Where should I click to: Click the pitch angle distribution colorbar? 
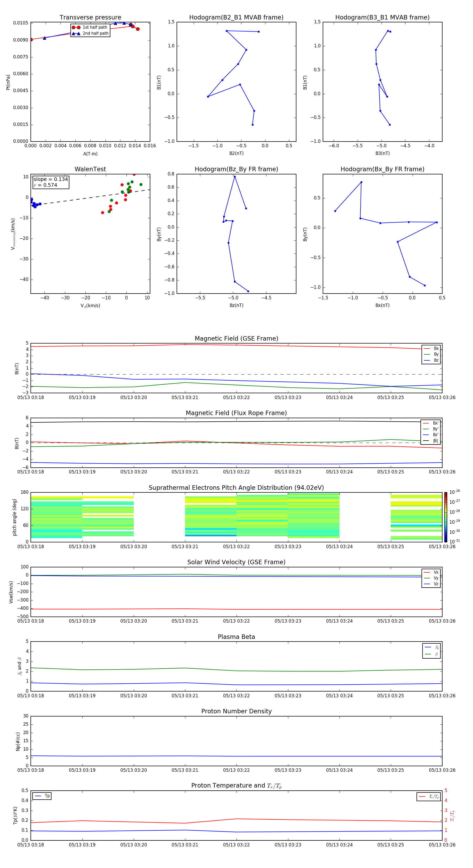coord(445,517)
